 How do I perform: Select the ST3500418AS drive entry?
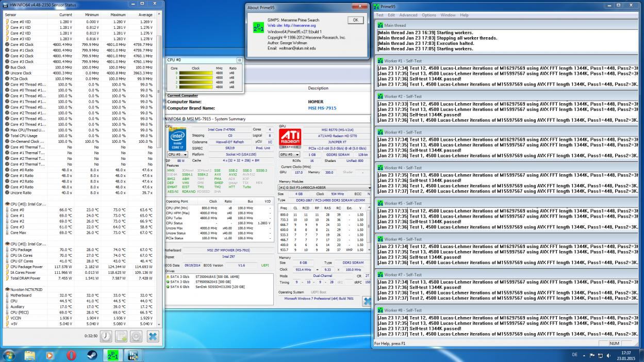coord(220,276)
